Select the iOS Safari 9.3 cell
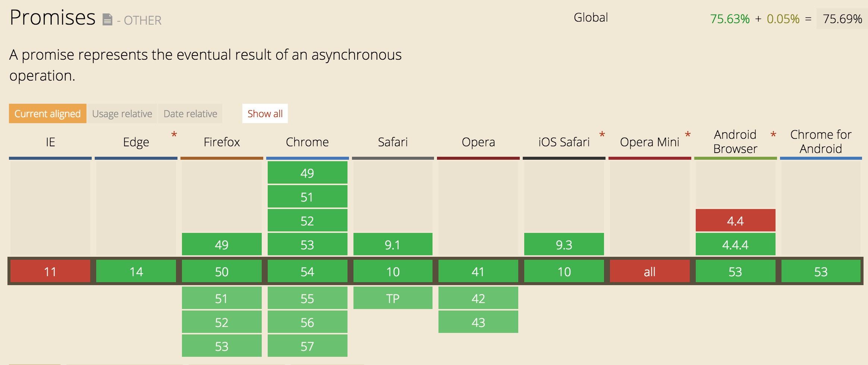Screen dimensions: 868x365 pyautogui.click(x=564, y=244)
